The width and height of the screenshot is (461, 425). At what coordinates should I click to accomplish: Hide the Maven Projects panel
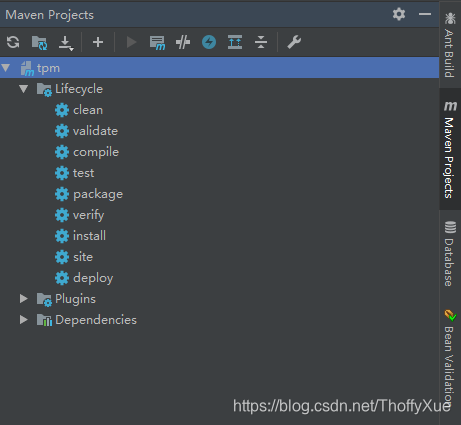pyautogui.click(x=425, y=14)
